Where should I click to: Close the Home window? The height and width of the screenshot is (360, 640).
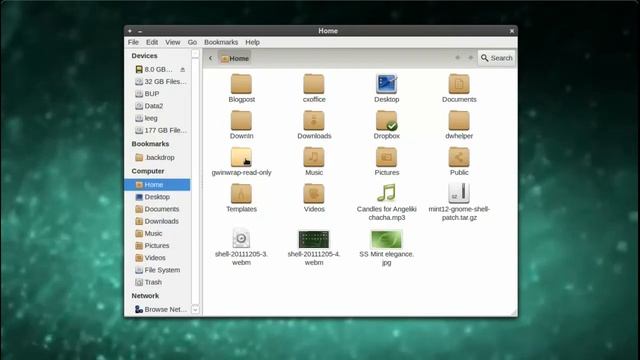[512, 31]
